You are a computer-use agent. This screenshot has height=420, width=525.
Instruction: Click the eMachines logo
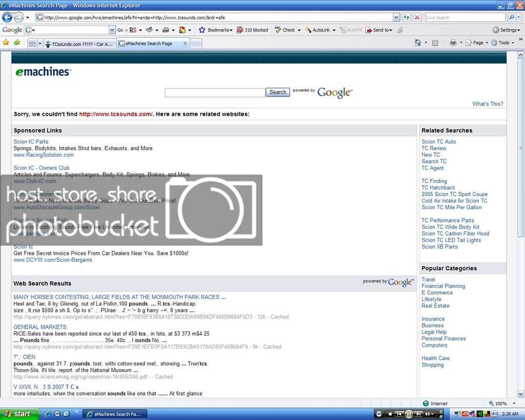coord(43,72)
